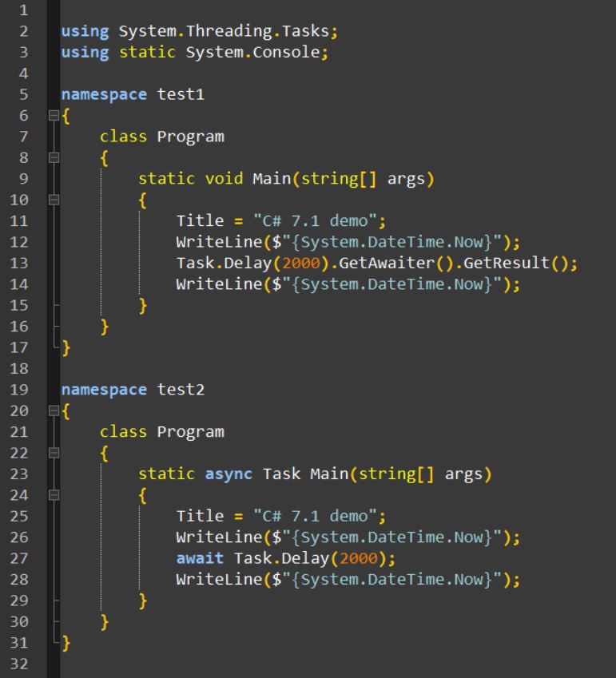This screenshot has height=678, width=616.
Task: Click "string[]" parameter type on line 9
Action: [x=339, y=179]
